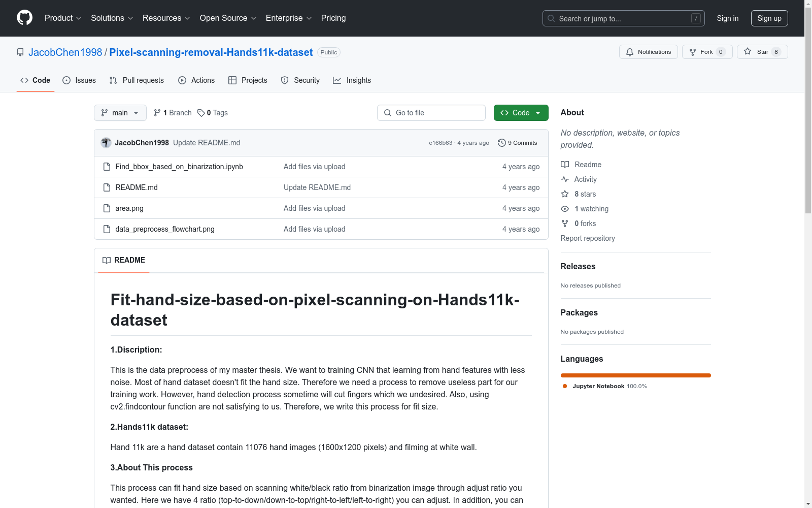Switch to the Code tab

tap(36, 80)
